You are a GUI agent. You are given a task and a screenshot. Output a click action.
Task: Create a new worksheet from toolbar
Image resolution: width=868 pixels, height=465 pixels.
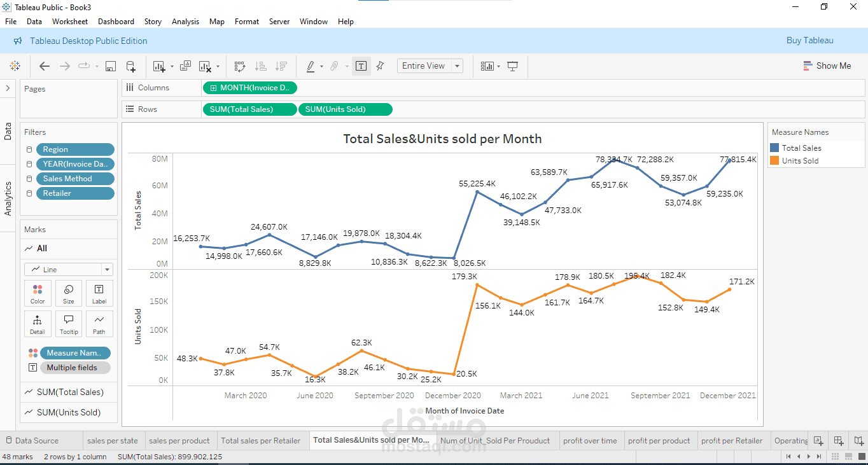[x=159, y=66]
